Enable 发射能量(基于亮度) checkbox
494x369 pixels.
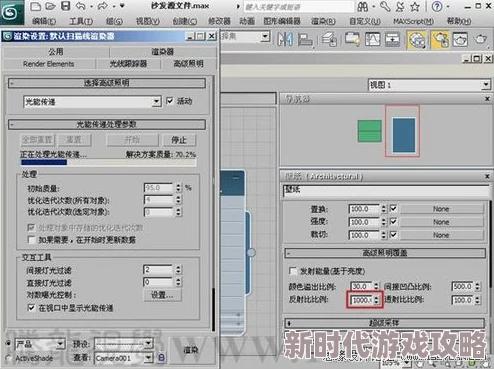tap(293, 271)
